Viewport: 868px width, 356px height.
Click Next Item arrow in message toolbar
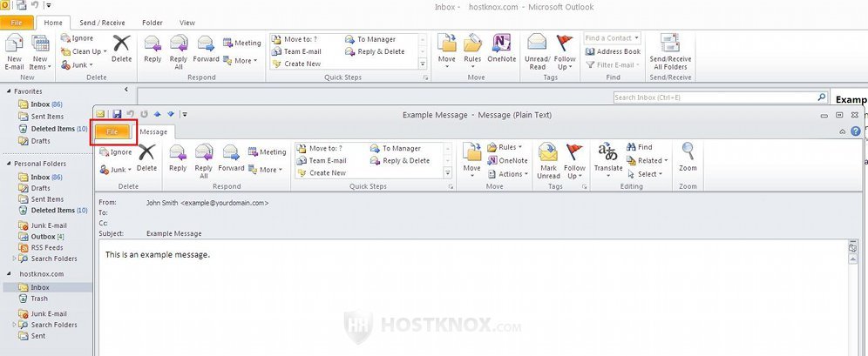(171, 114)
